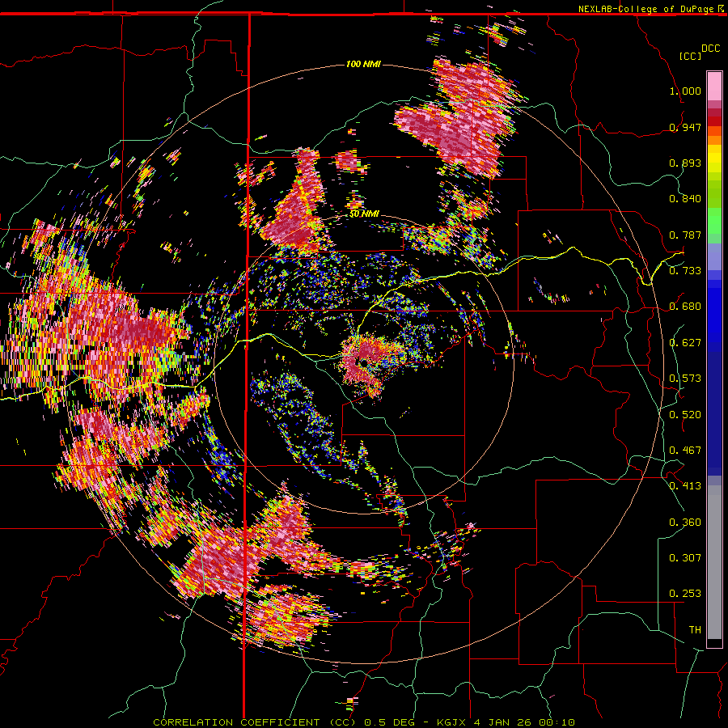Click the 0.573 scale value

tap(685, 379)
